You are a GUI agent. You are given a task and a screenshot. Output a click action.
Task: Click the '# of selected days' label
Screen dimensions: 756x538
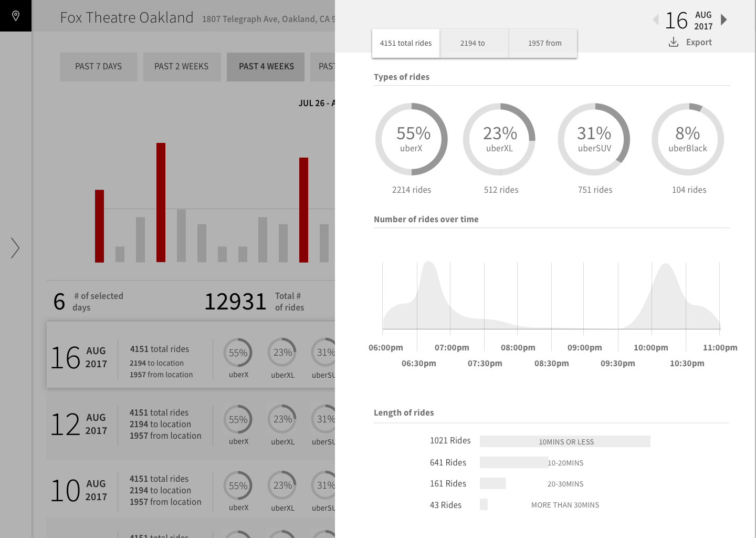(98, 302)
